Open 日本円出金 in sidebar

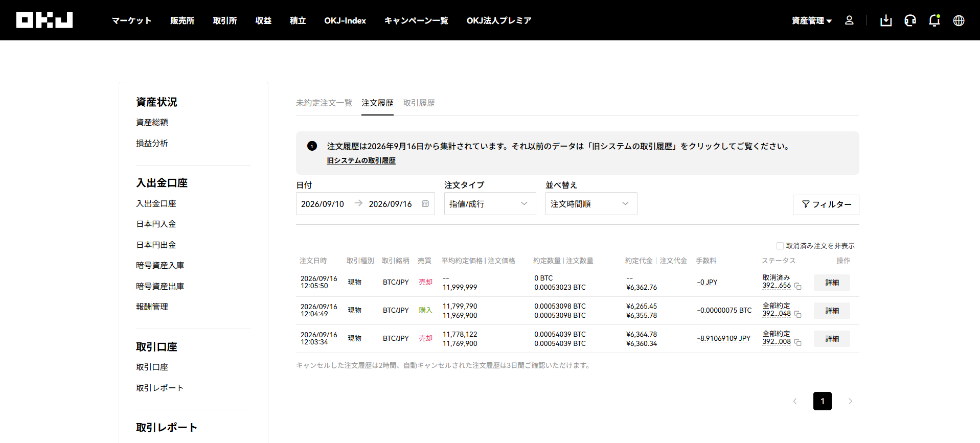156,245
